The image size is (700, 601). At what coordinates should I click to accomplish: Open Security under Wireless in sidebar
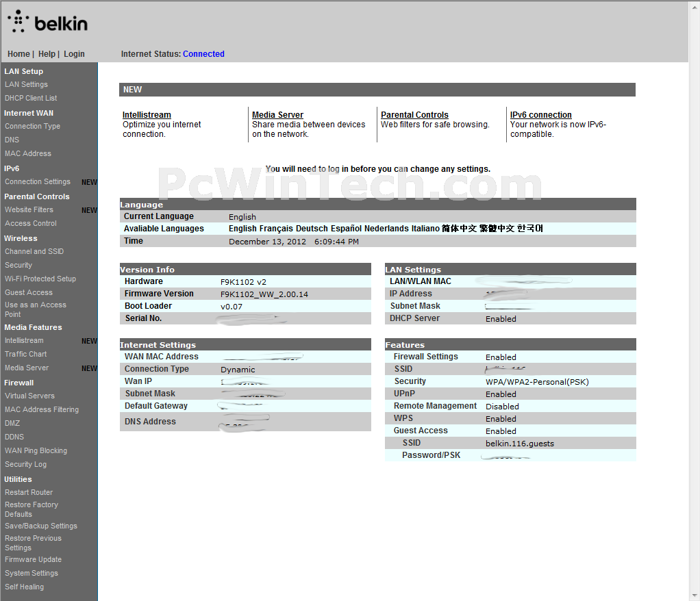coord(18,265)
